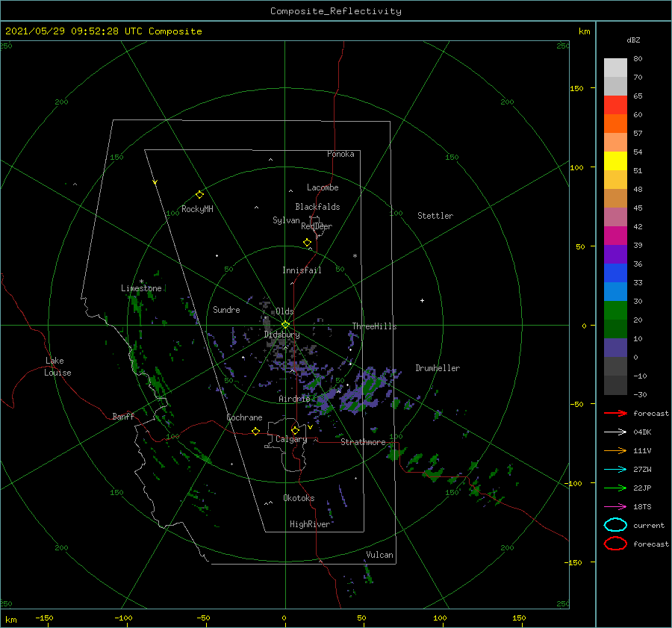Click the RedDeer city label
The height and width of the screenshot is (628, 672).
(317, 226)
